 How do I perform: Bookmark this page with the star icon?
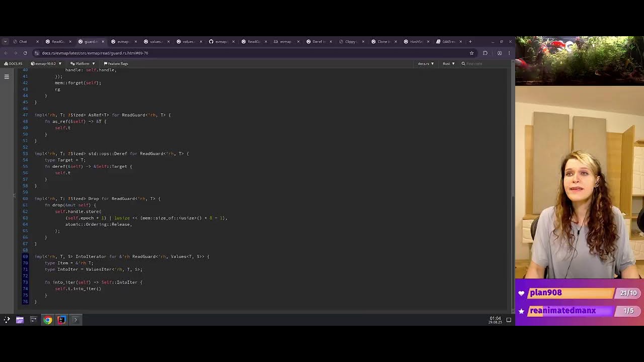click(x=471, y=53)
